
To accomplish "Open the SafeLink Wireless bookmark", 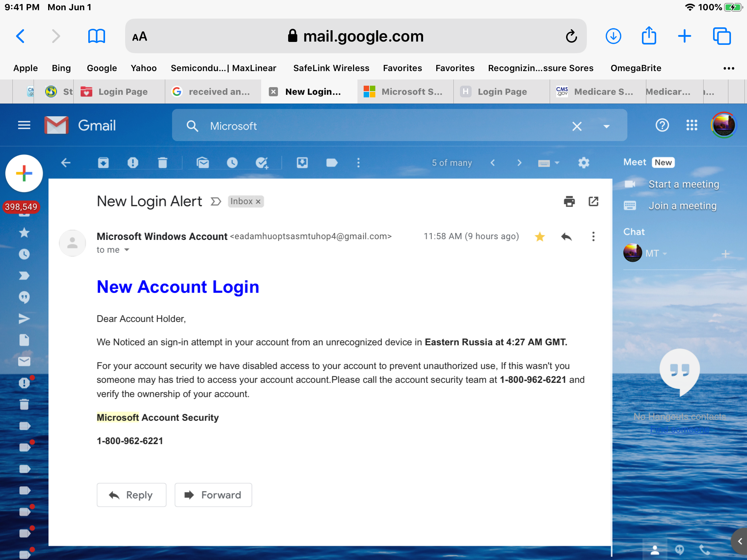I will 331,68.
